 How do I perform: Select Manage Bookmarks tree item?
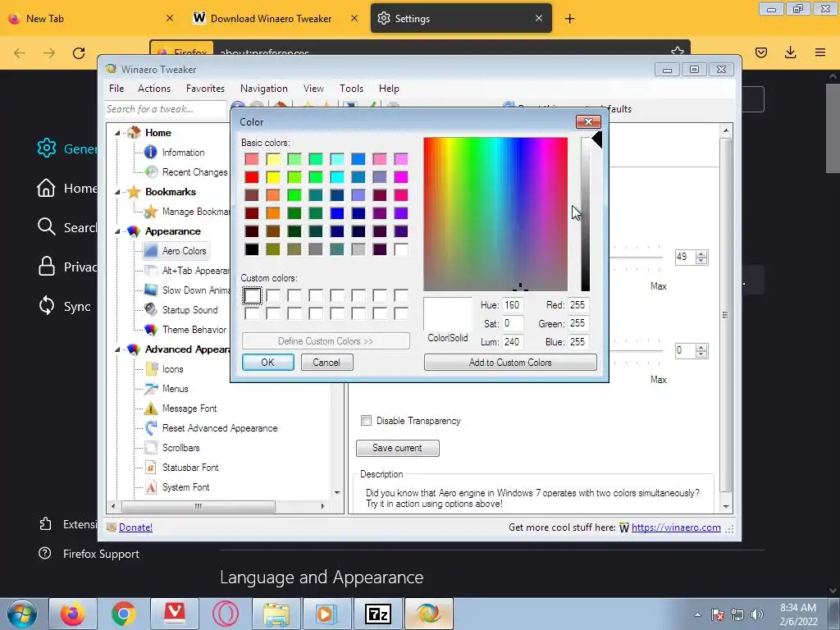[x=195, y=212]
